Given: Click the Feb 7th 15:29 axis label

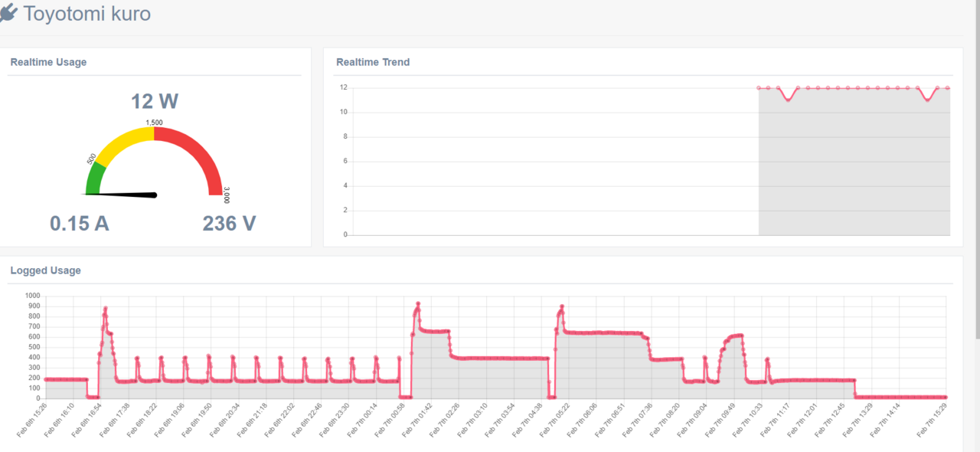Looking at the screenshot, I should (x=932, y=421).
